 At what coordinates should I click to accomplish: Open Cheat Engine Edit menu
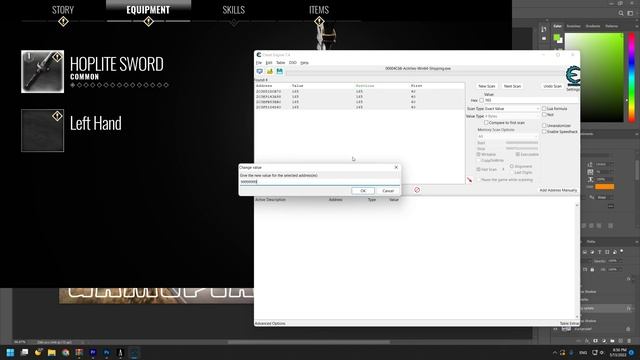point(269,63)
